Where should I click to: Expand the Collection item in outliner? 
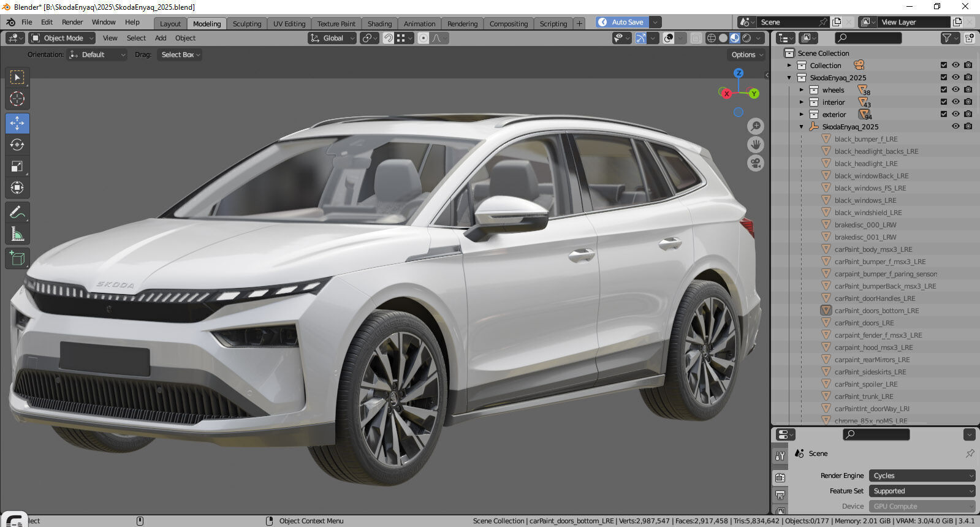pos(789,66)
